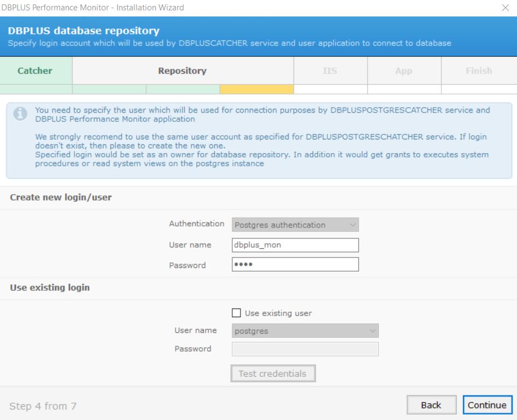Select the Repository tab
The width and height of the screenshot is (517, 420).
coord(183,71)
